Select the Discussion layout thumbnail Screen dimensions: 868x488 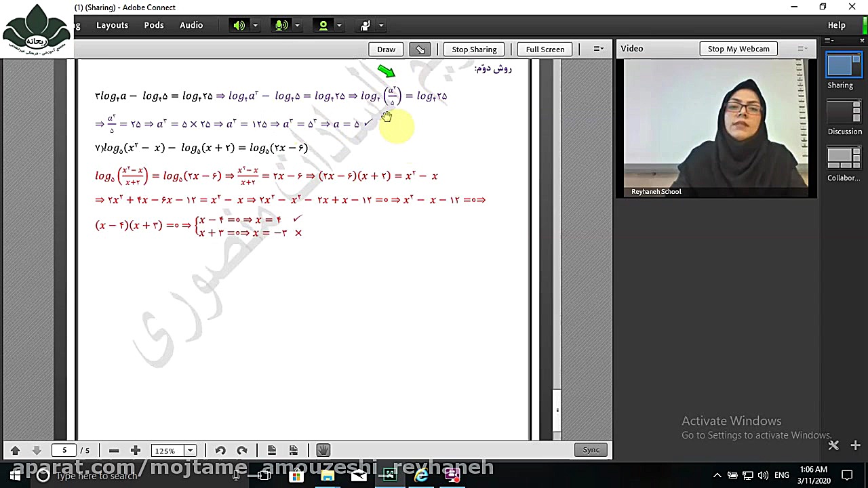point(843,112)
